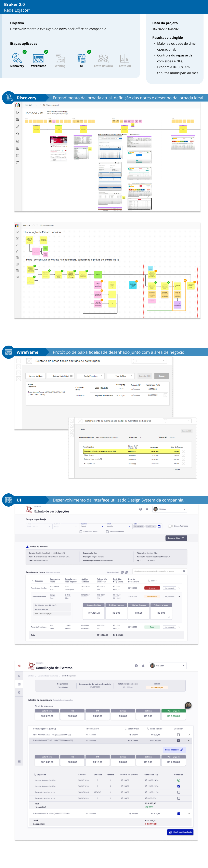Viewport: 208px width, 868px height.
Task: Click the Discovery stage icon under Etapas aplicadas
Action: pos(17,59)
